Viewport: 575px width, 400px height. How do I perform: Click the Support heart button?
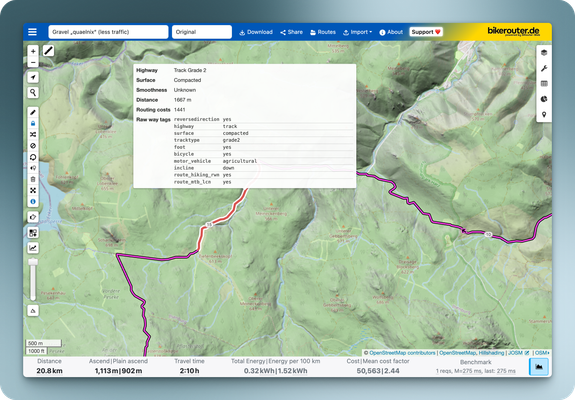point(426,32)
